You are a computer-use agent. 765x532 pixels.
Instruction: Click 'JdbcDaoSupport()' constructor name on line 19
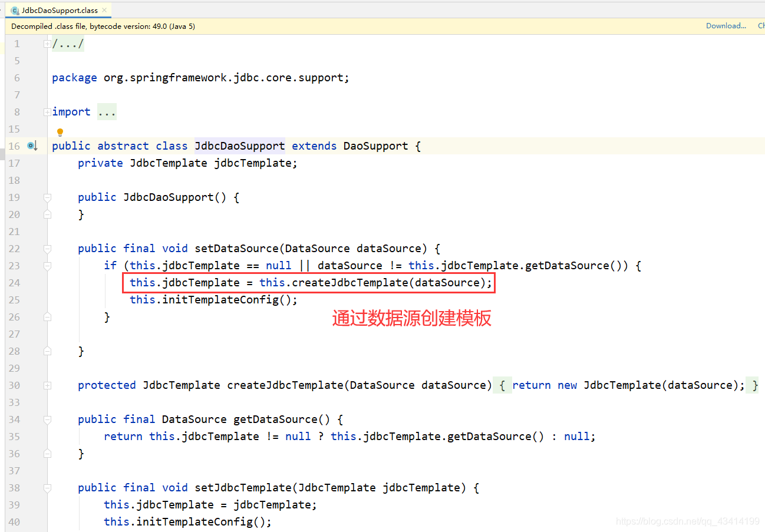(x=175, y=197)
